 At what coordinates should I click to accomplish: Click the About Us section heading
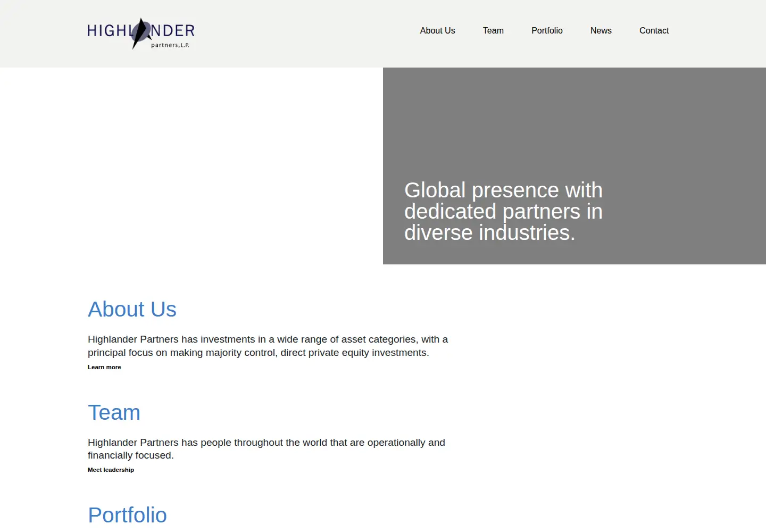132,309
